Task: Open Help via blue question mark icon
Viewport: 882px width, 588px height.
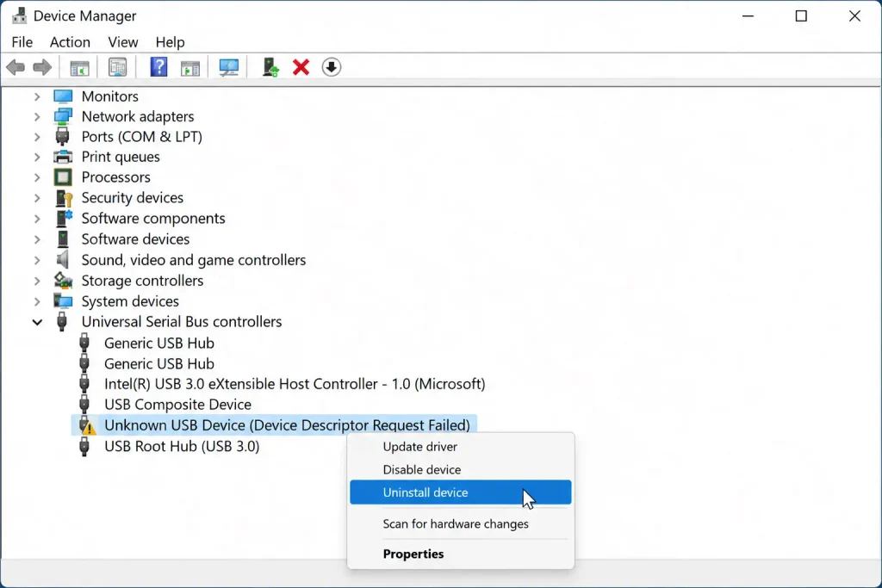Action: [x=158, y=67]
